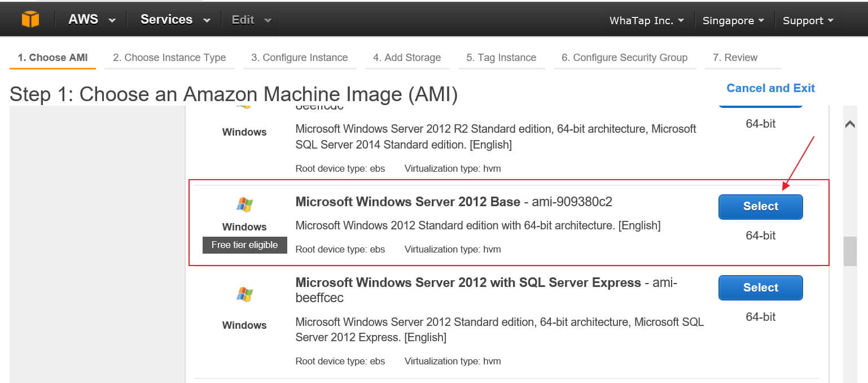This screenshot has width=868, height=383.
Task: Click the ami-909380c2 identifier text
Action: (x=572, y=202)
